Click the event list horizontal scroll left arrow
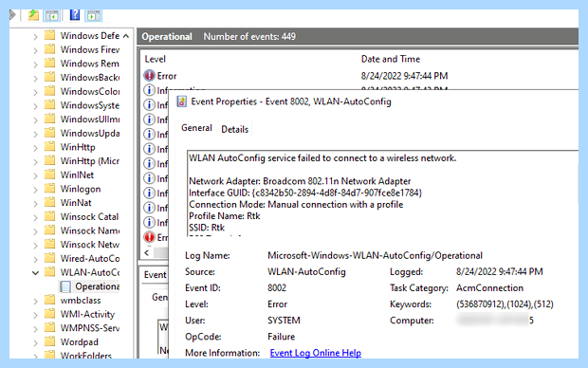 [x=147, y=252]
